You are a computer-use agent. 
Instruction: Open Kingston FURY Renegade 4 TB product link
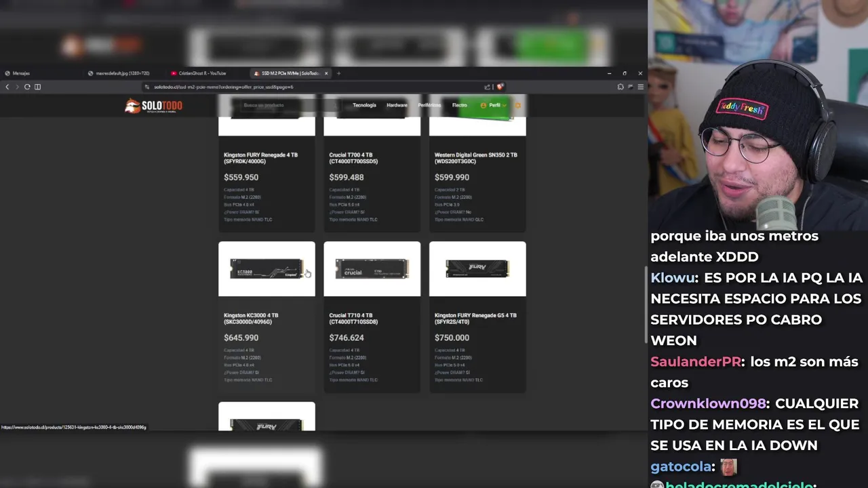point(261,158)
